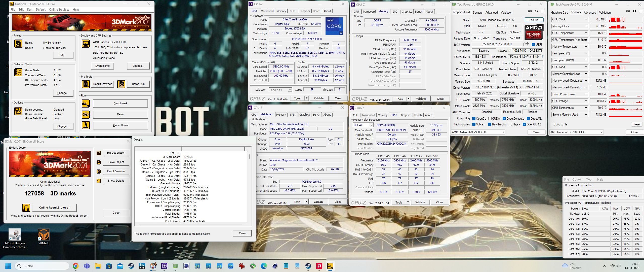Screen dimensions: 644x272
Task: Open the VRMark desktop shortcut
Action: click(44, 237)
